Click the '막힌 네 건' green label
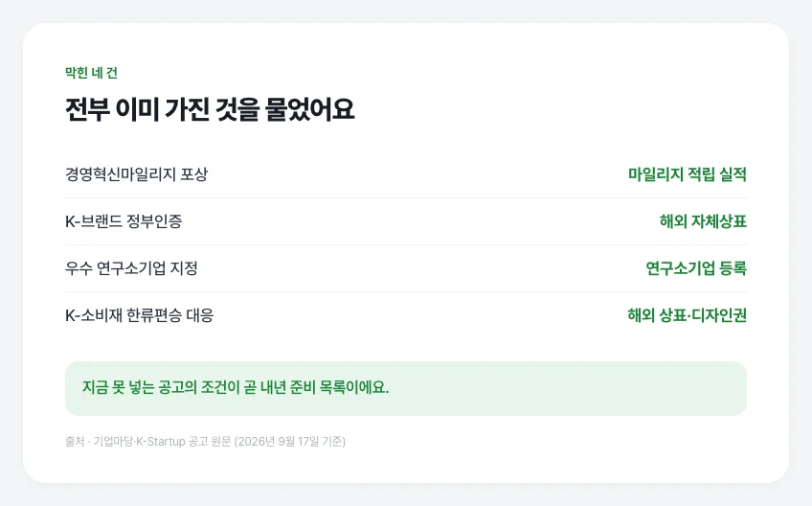Viewport: 812px width, 506px height. coord(91,73)
